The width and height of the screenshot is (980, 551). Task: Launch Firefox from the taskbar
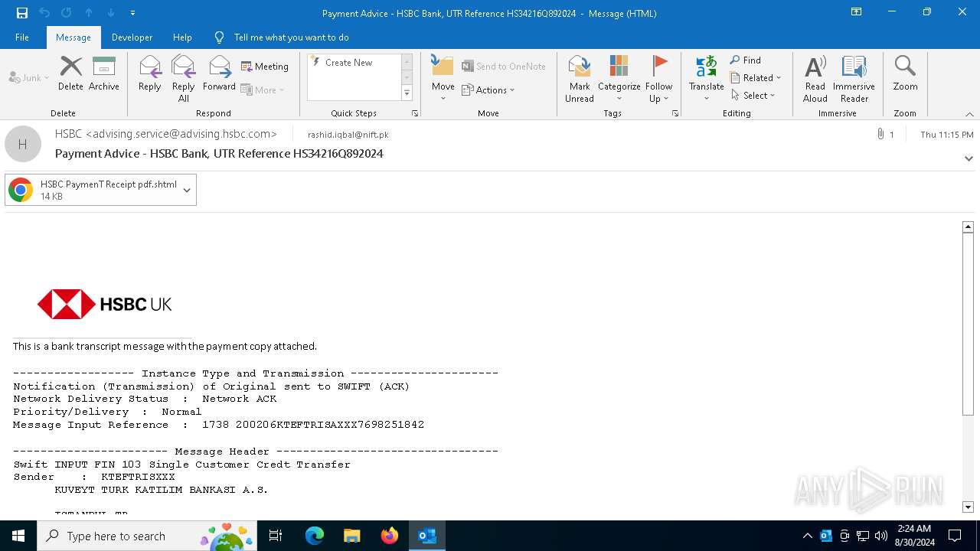tap(390, 536)
